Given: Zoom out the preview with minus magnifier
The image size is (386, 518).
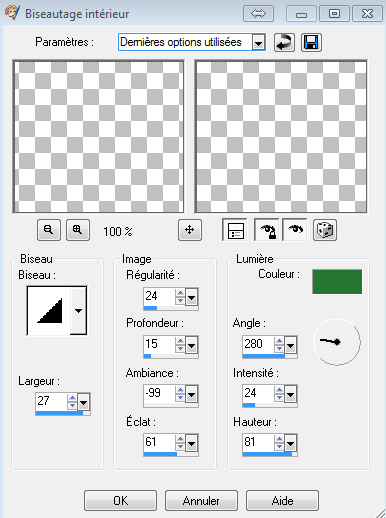Looking at the screenshot, I should (49, 230).
